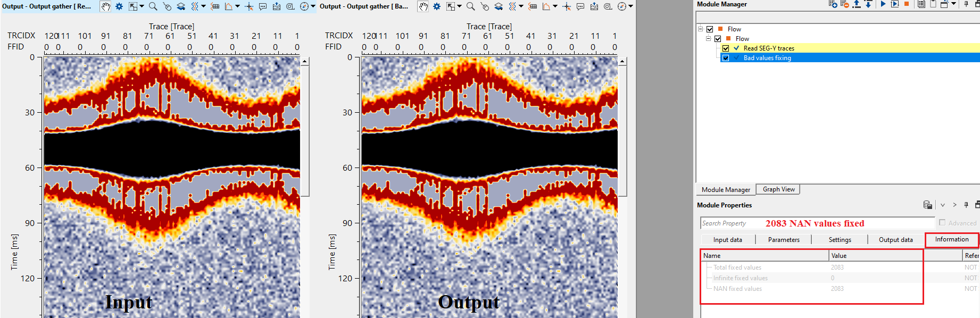Run the flow with the blue play button

point(883,4)
